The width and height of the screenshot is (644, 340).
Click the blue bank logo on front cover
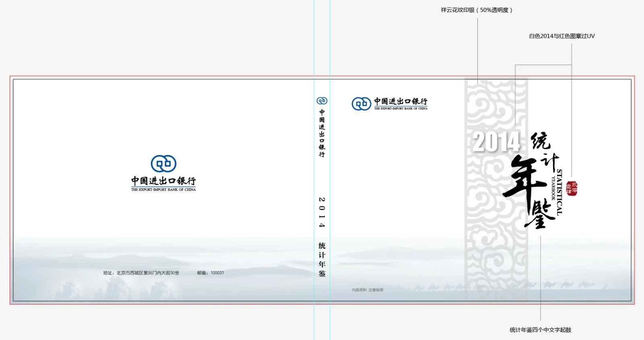(x=361, y=104)
